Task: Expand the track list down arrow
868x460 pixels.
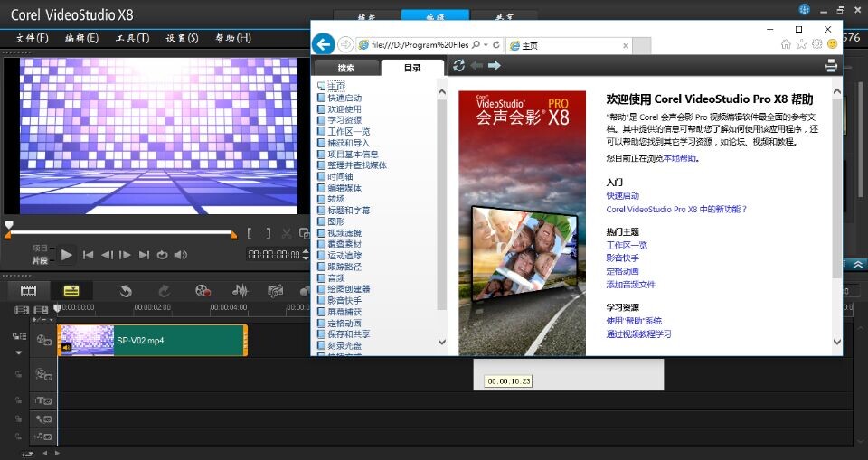Action: coord(18,352)
